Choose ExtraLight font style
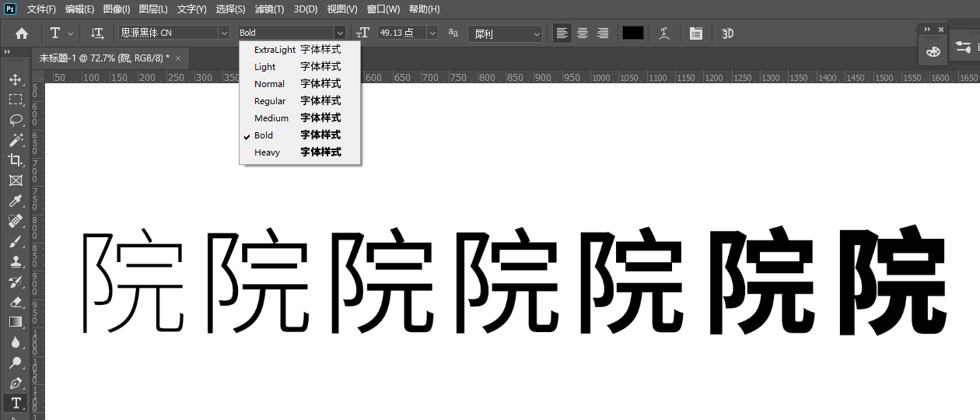The width and height of the screenshot is (980, 420). click(300, 50)
